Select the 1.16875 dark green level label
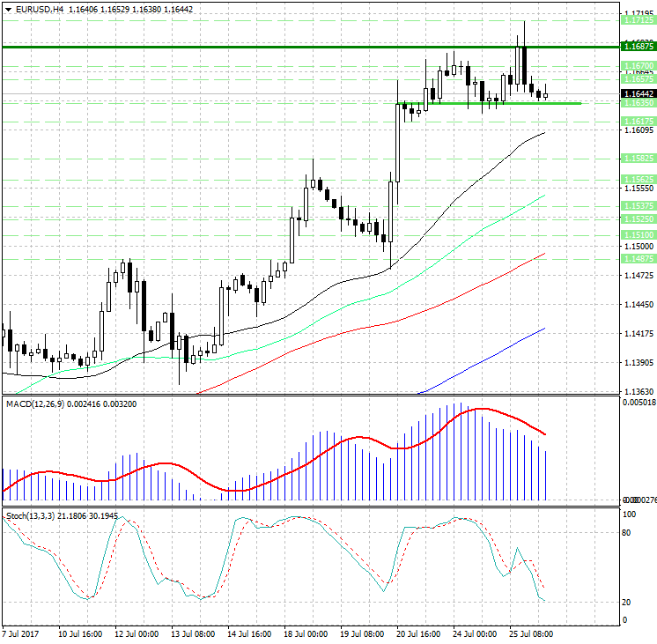 click(639, 47)
